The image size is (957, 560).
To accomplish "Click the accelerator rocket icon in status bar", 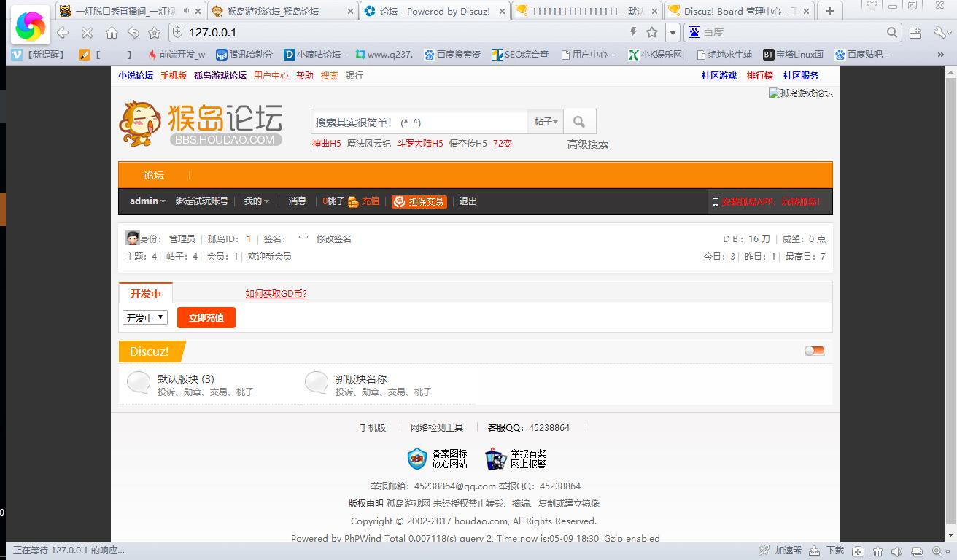I will tap(764, 551).
